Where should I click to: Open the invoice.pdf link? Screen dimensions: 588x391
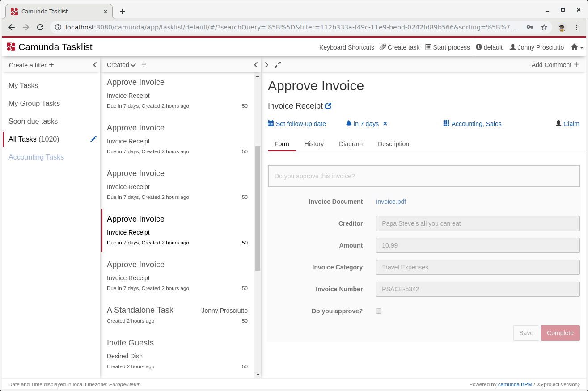pos(391,202)
